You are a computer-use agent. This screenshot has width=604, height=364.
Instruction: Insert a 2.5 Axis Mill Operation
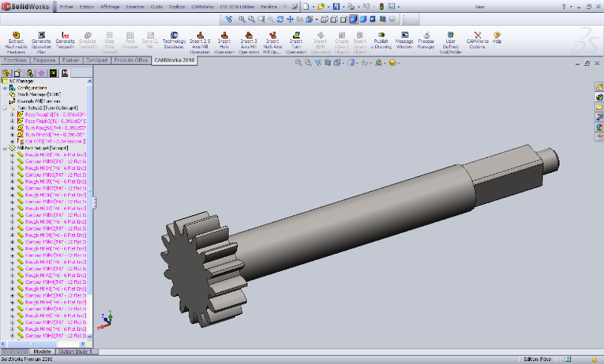(x=200, y=35)
